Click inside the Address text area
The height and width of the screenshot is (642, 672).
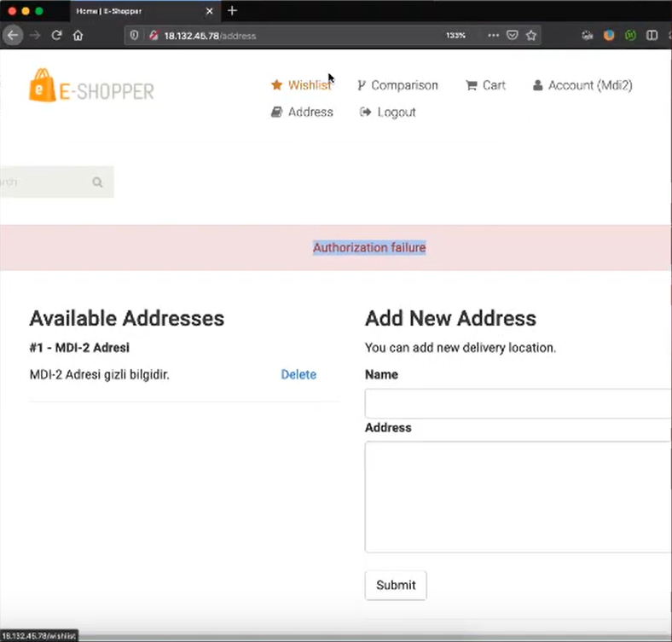coord(518,497)
